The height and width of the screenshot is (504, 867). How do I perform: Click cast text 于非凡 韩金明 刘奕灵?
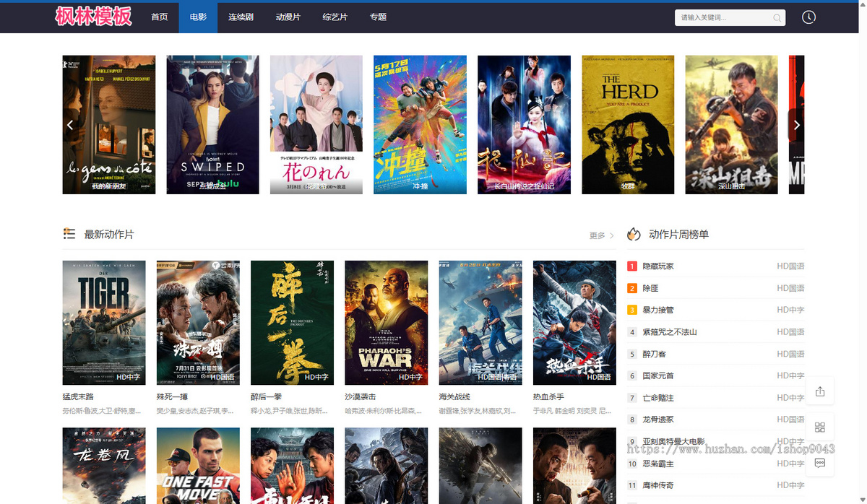click(x=572, y=411)
